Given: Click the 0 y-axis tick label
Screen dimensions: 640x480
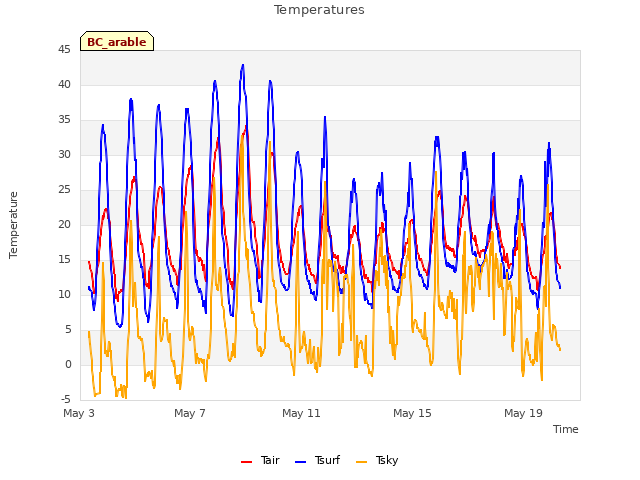Looking at the screenshot, I should 68,364.
